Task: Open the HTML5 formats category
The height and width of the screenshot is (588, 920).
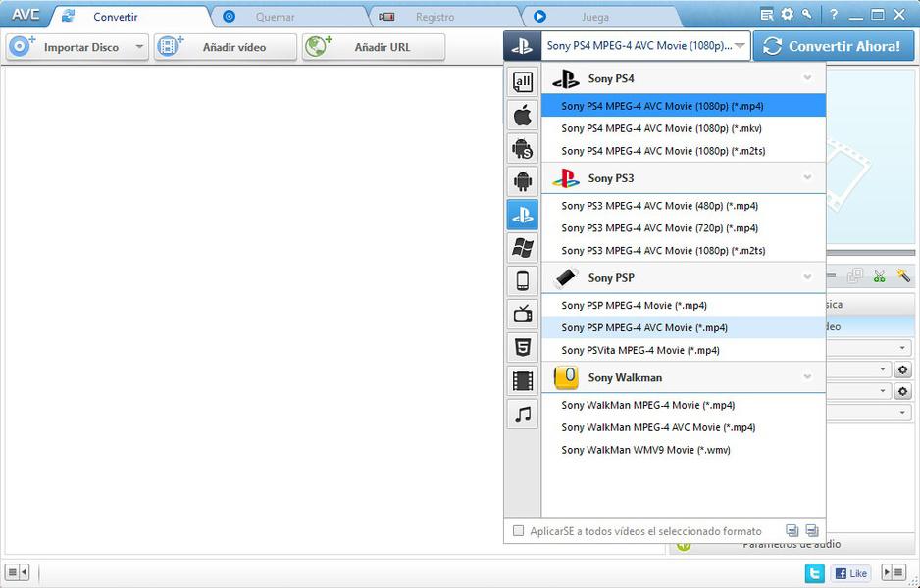Action: tap(523, 348)
